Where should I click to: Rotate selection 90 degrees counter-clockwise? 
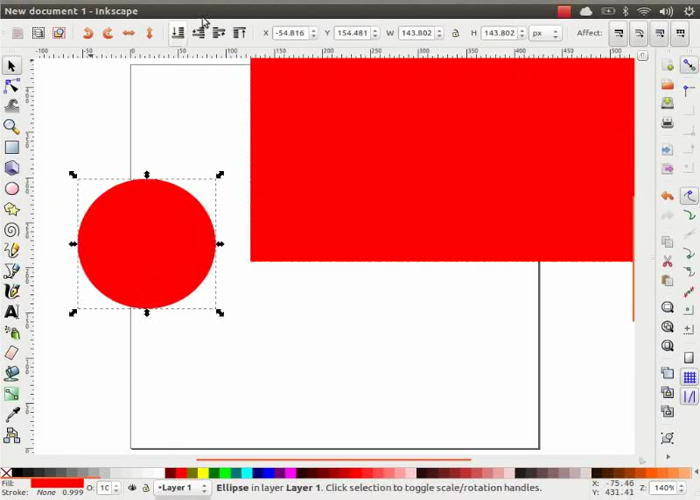[87, 33]
